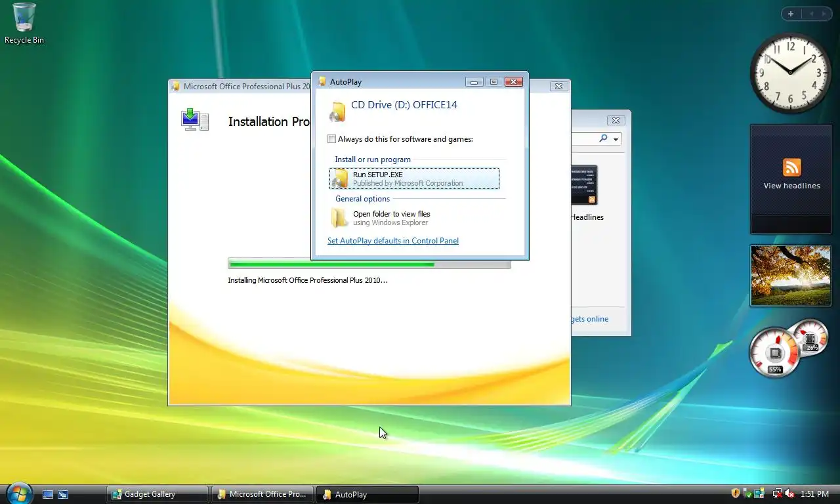Open search options dropdown arrow in Gadget Gallery
This screenshot has width=840, height=504.
pos(616,139)
